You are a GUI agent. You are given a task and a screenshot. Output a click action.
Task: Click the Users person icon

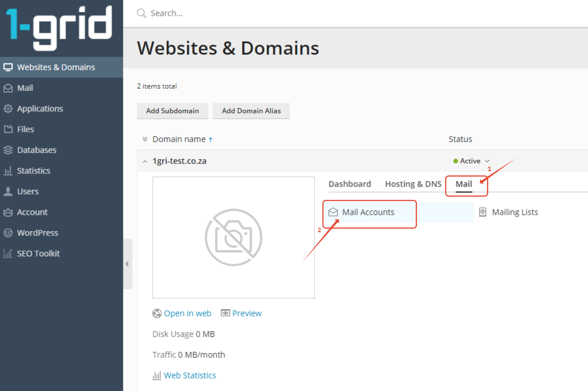tap(8, 191)
